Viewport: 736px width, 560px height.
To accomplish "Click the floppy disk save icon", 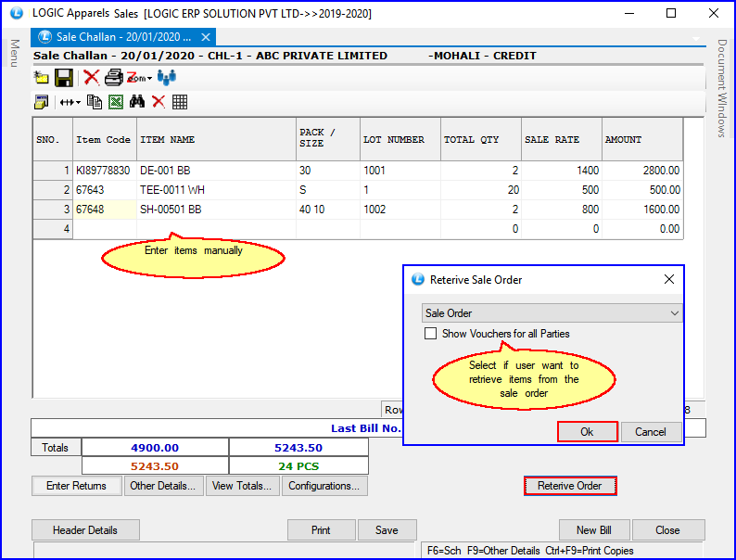I will click(64, 78).
